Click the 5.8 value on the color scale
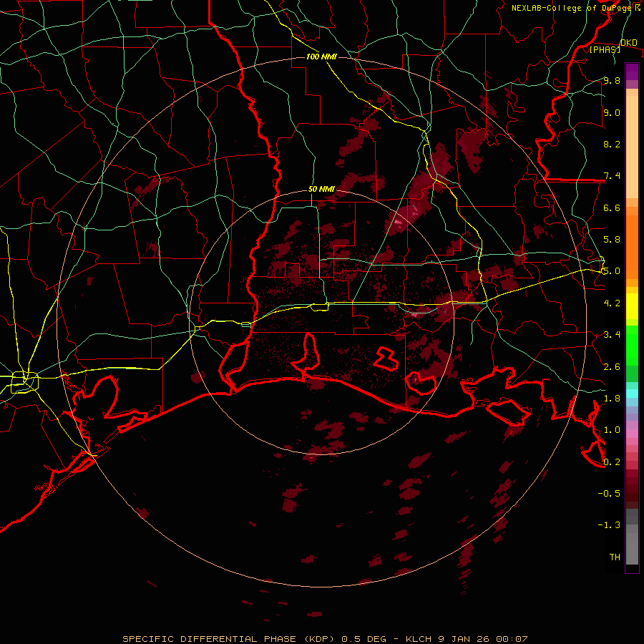644x644 pixels. pos(612,239)
